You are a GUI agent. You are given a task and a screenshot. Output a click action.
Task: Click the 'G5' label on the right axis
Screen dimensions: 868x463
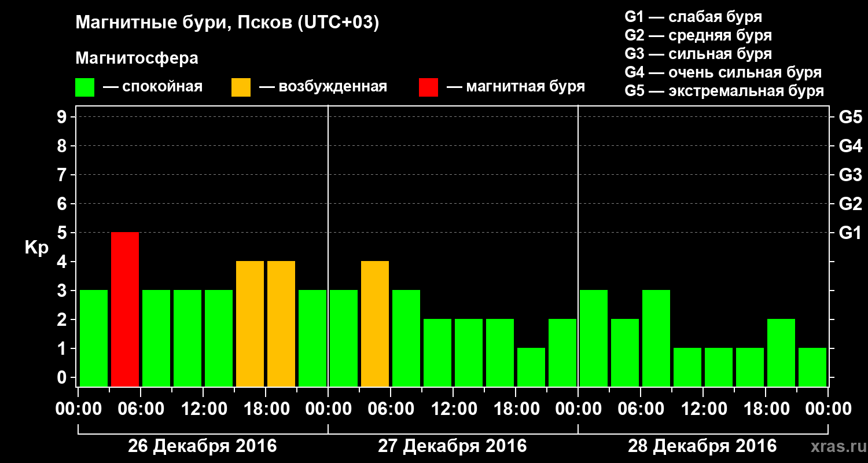coord(850,117)
